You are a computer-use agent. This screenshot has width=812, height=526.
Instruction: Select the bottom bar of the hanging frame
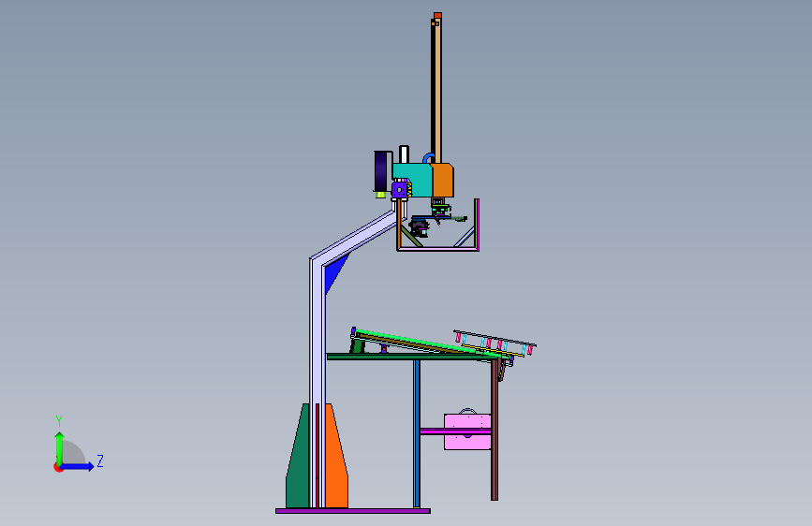click(438, 249)
